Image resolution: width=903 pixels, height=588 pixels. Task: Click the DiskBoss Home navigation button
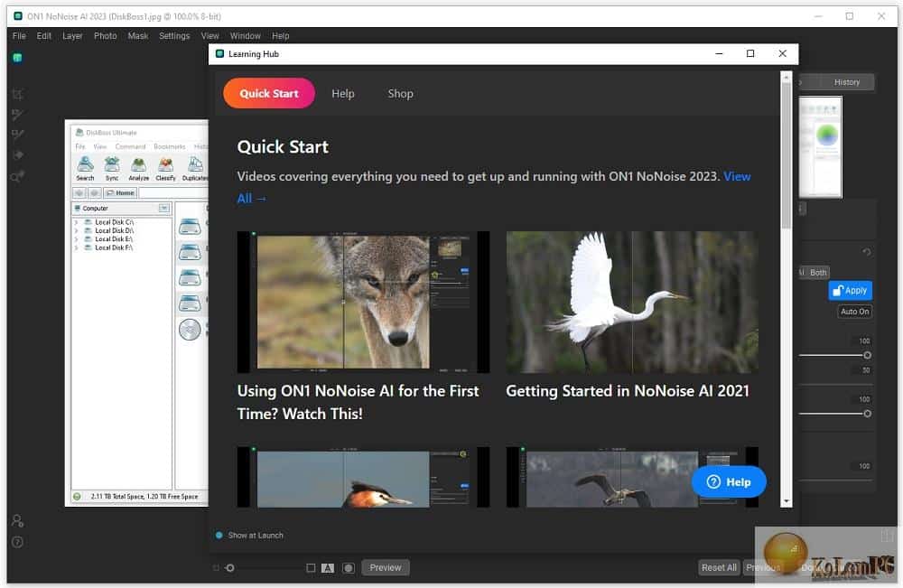pyautogui.click(x=120, y=193)
